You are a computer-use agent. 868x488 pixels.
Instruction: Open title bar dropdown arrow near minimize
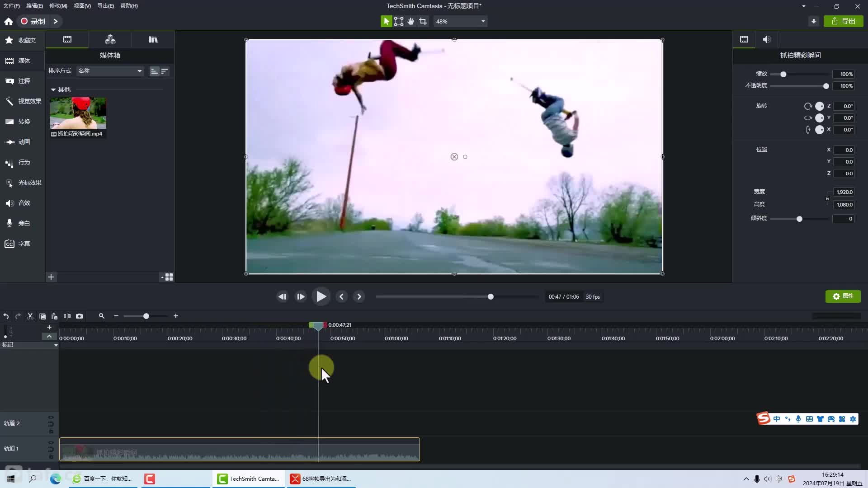(803, 6)
